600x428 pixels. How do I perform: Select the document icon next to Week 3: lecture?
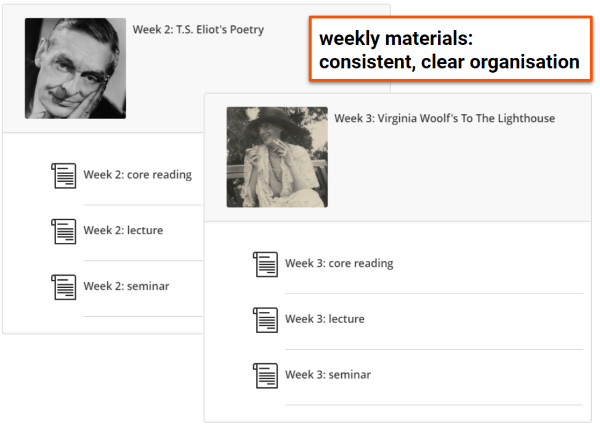[265, 320]
